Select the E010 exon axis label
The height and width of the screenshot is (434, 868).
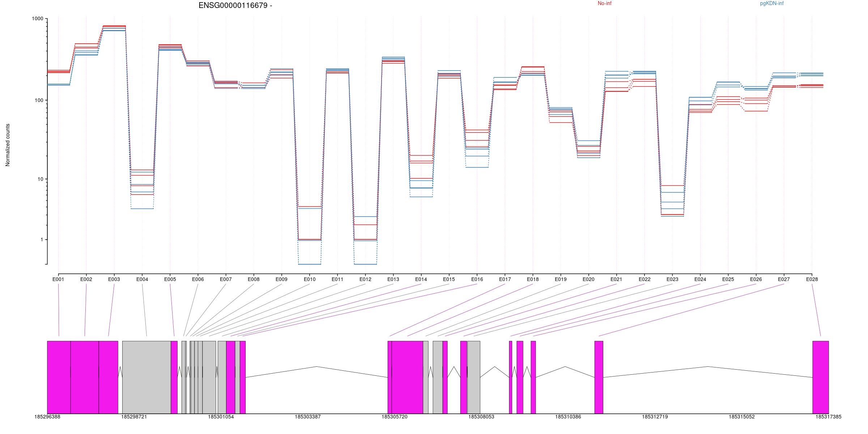(310, 279)
